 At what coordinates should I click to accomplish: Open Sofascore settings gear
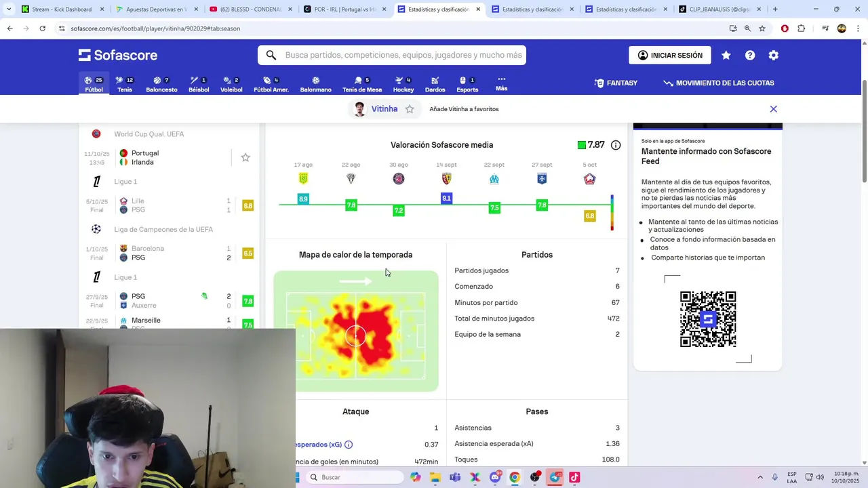point(774,55)
